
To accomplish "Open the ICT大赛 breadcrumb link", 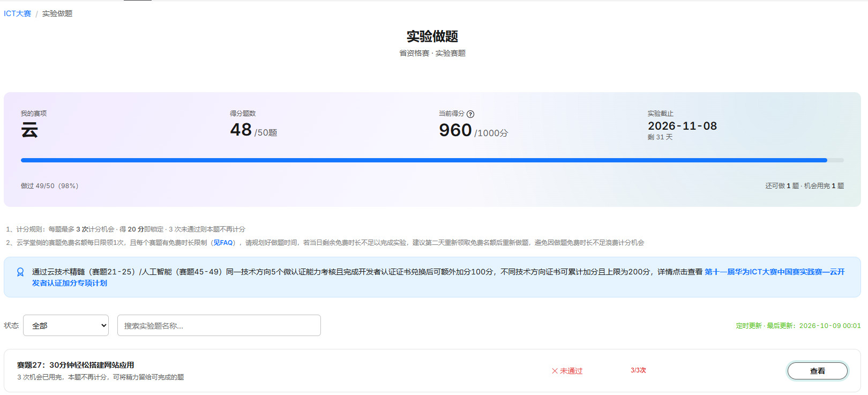I will pyautogui.click(x=18, y=13).
